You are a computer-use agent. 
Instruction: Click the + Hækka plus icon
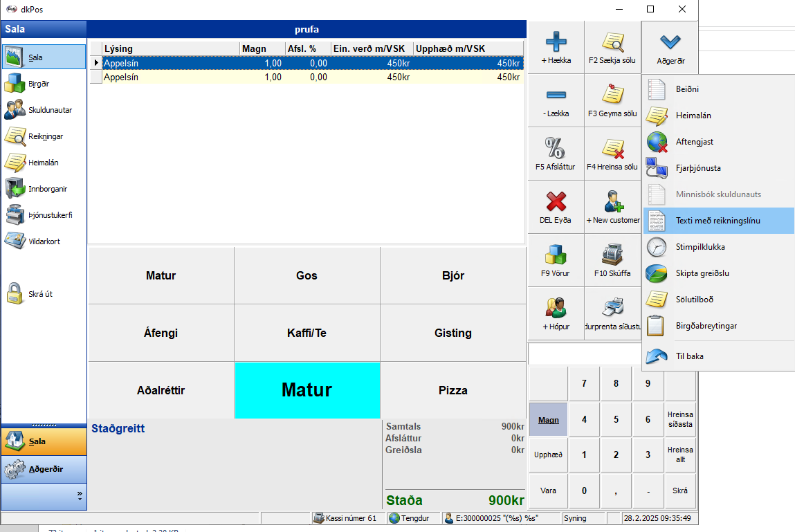(556, 43)
